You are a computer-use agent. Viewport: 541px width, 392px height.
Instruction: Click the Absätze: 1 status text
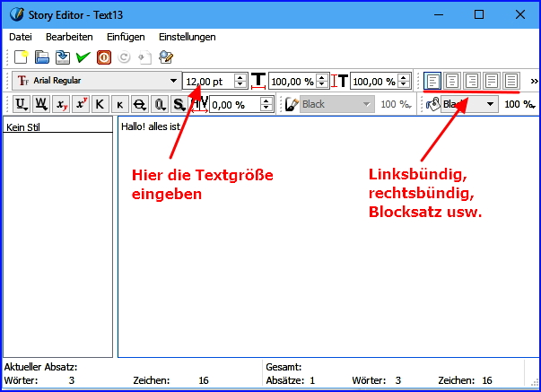[290, 380]
